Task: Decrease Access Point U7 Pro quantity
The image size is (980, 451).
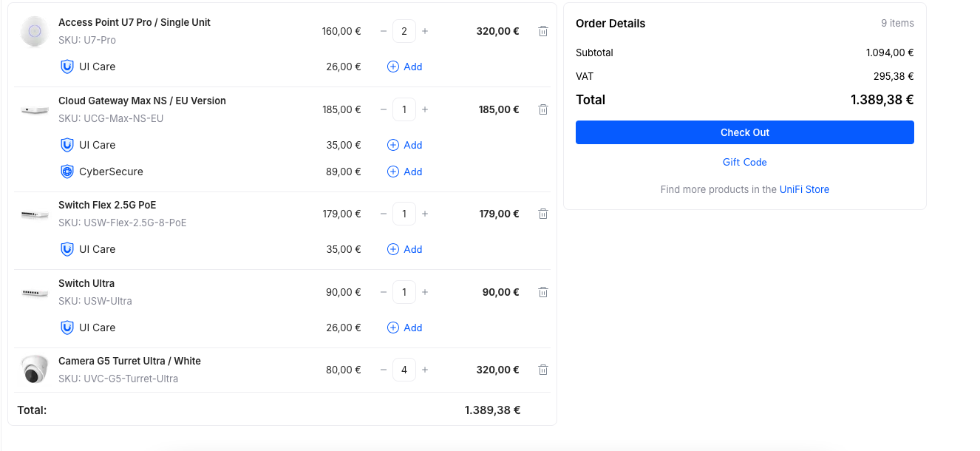Action: (x=384, y=31)
